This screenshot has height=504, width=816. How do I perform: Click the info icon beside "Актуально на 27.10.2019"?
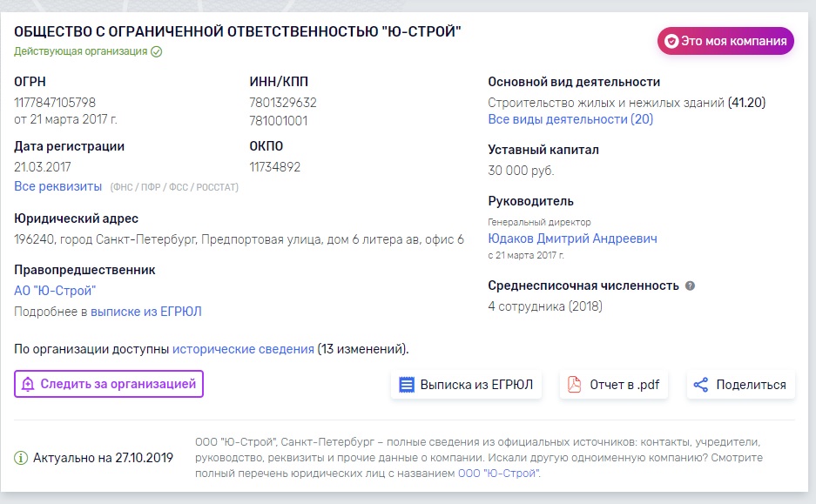click(x=21, y=458)
